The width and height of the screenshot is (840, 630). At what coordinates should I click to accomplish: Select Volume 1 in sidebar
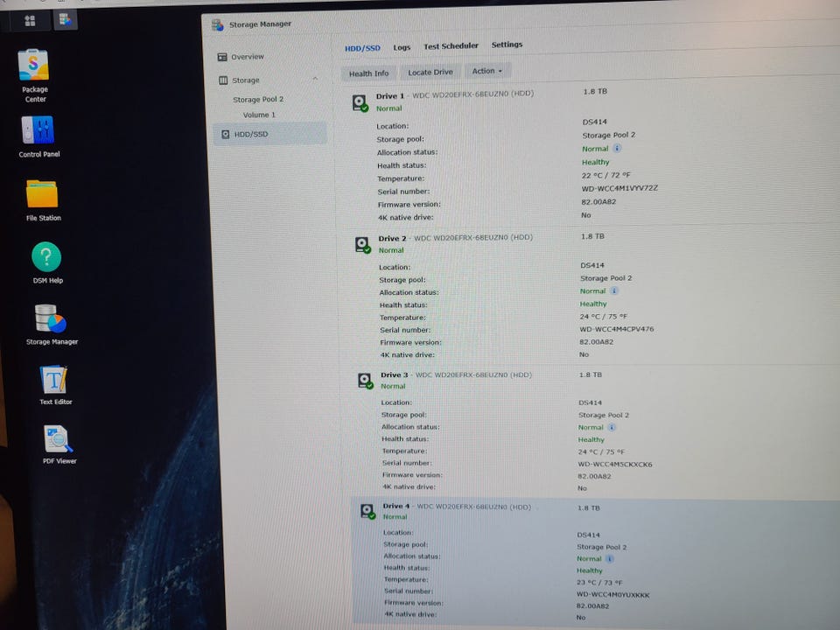(x=259, y=115)
